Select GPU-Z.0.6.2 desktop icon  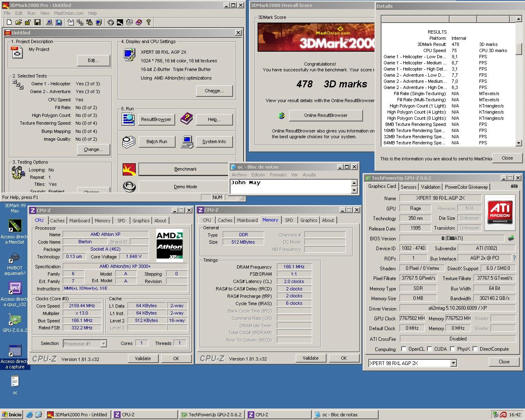click(x=15, y=323)
